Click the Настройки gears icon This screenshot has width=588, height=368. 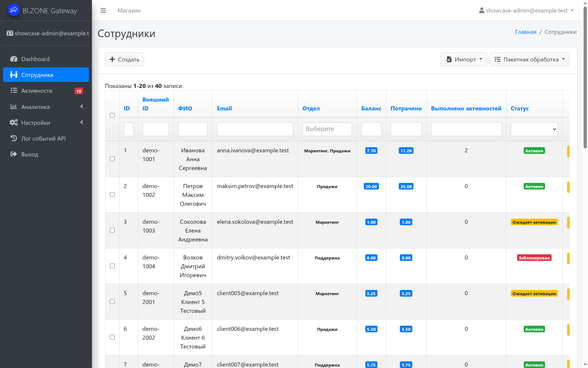[14, 123]
